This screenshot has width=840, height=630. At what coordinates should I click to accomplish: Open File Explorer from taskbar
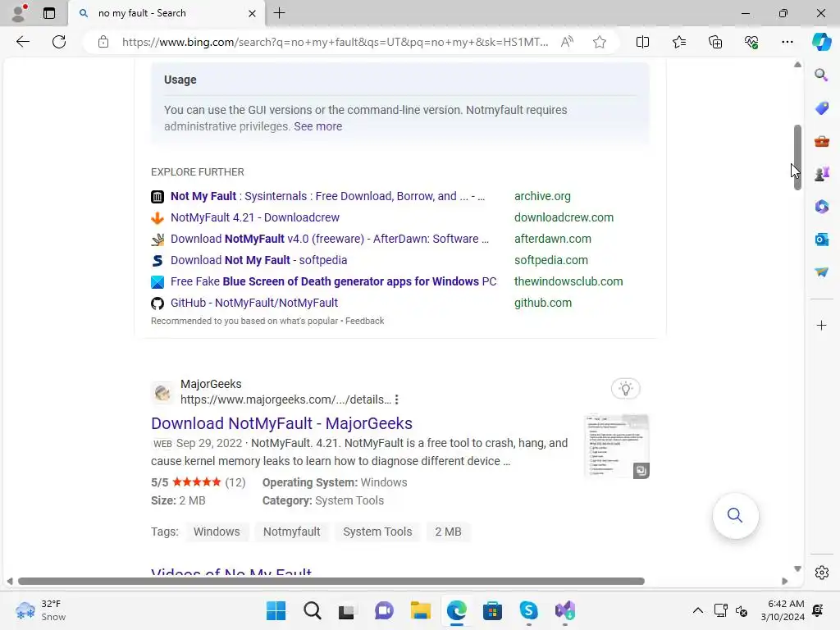421,610
